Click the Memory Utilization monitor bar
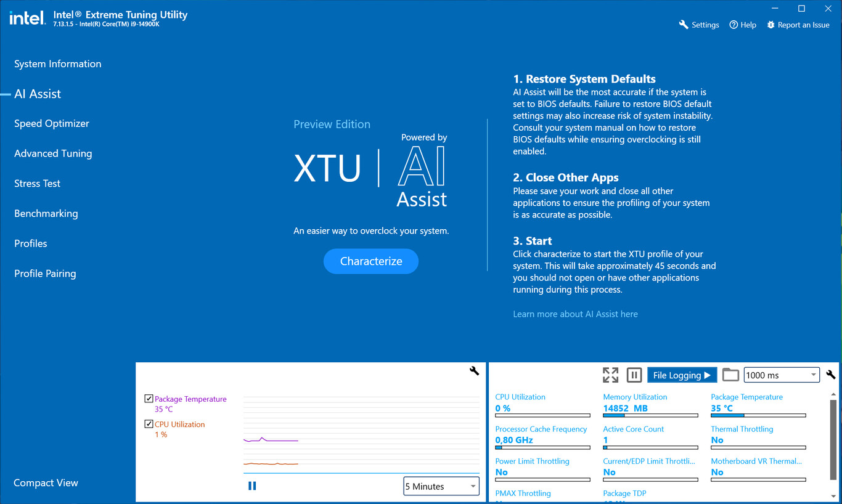The height and width of the screenshot is (504, 842). pos(650,415)
